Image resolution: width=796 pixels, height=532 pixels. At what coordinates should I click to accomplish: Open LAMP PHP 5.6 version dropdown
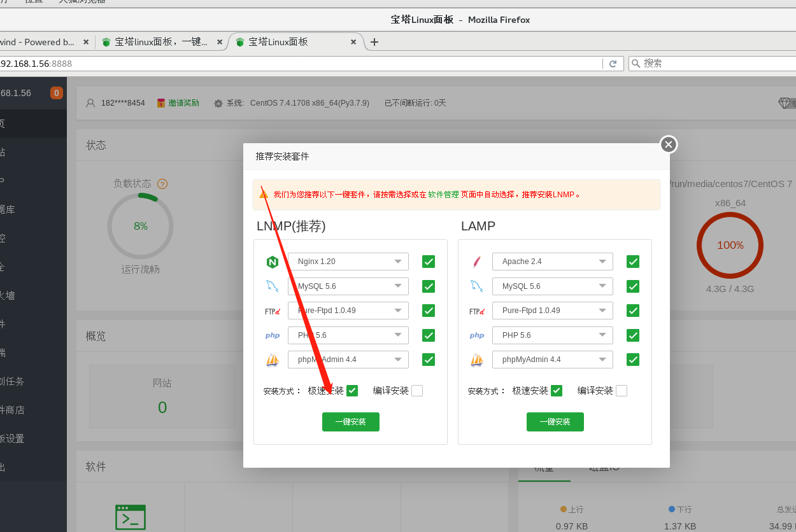point(553,335)
